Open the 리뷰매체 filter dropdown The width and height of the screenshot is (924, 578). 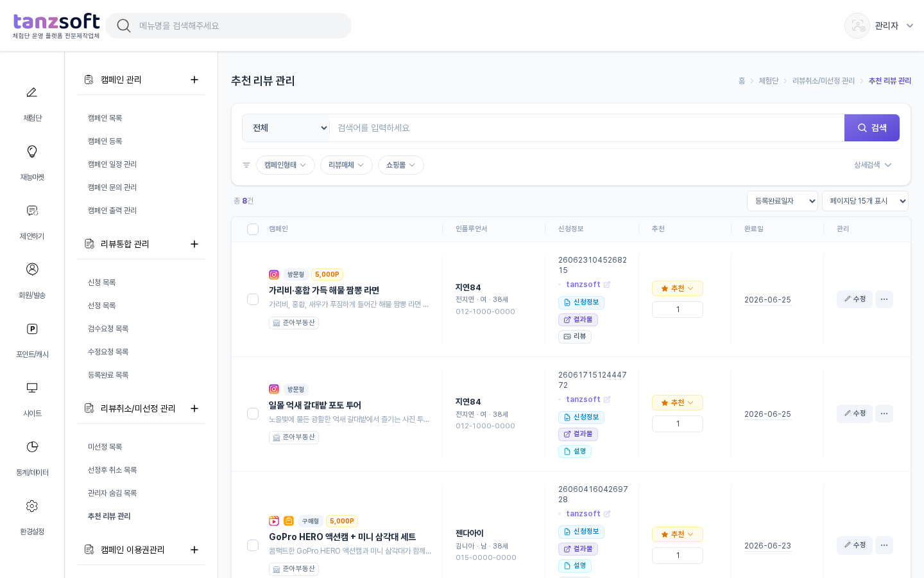(x=346, y=165)
